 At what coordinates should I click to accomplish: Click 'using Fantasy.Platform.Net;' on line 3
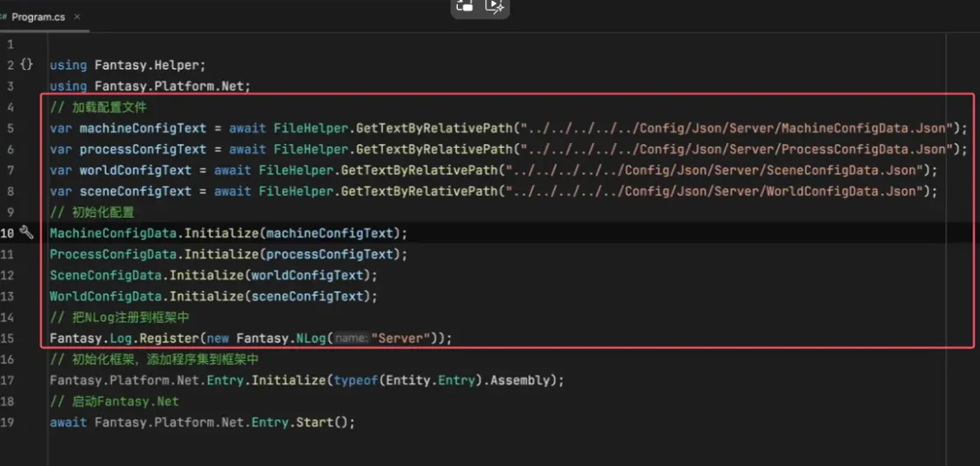150,86
